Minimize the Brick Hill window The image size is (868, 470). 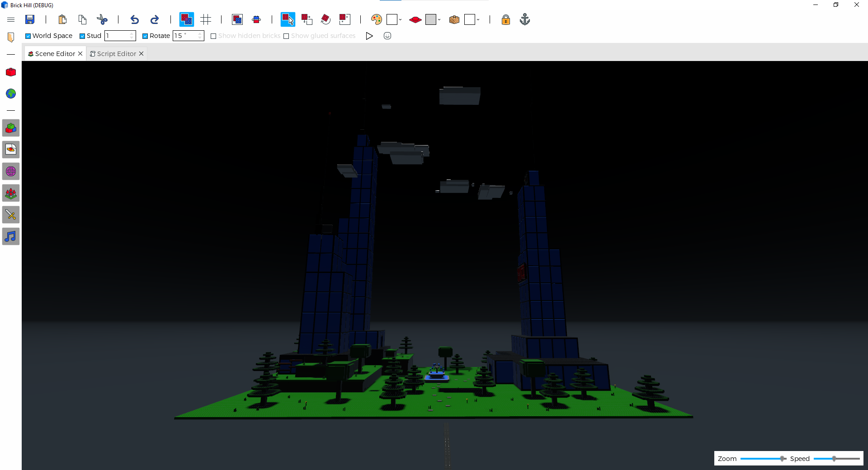pyautogui.click(x=816, y=5)
